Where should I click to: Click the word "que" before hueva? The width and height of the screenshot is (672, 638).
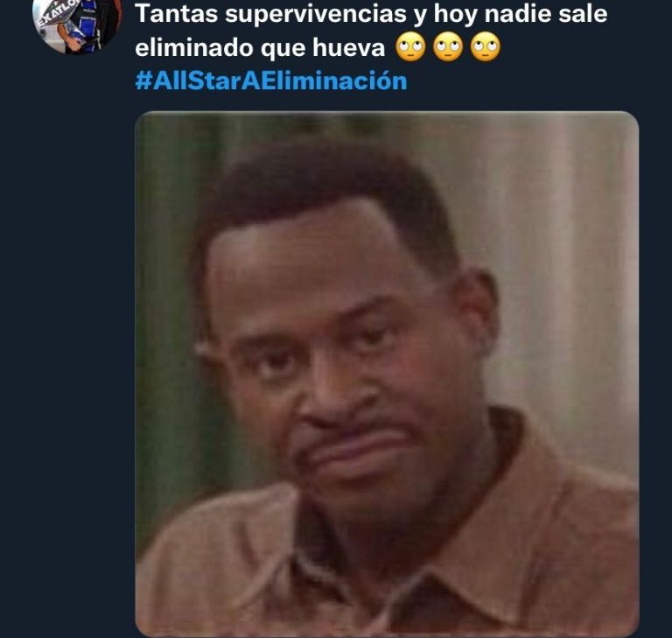point(283,49)
